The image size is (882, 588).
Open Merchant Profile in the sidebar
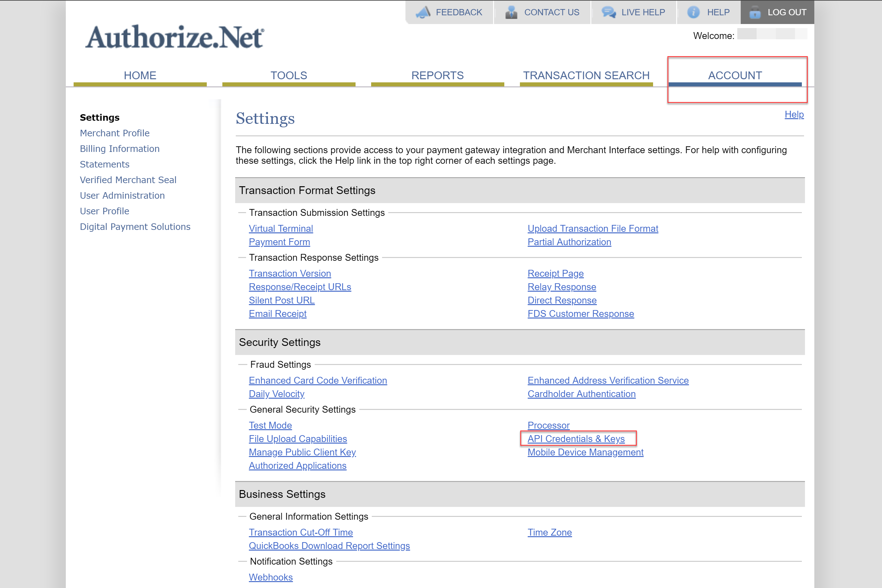[x=115, y=133]
